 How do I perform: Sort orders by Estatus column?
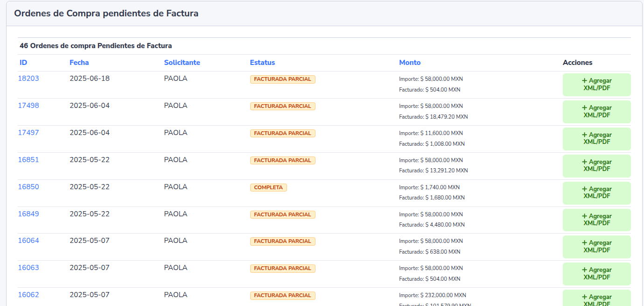[x=262, y=63]
